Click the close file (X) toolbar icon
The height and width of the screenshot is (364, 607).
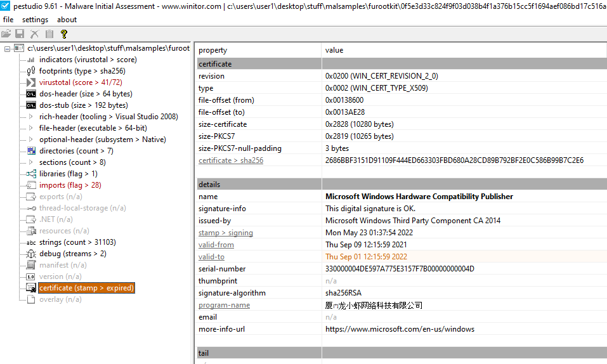[x=34, y=34]
